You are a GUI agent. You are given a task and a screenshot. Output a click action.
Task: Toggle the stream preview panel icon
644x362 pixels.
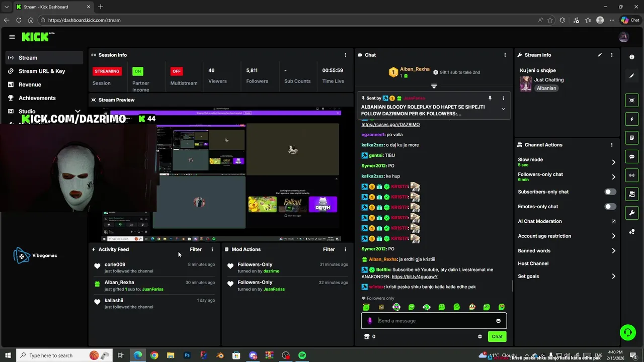click(x=632, y=100)
